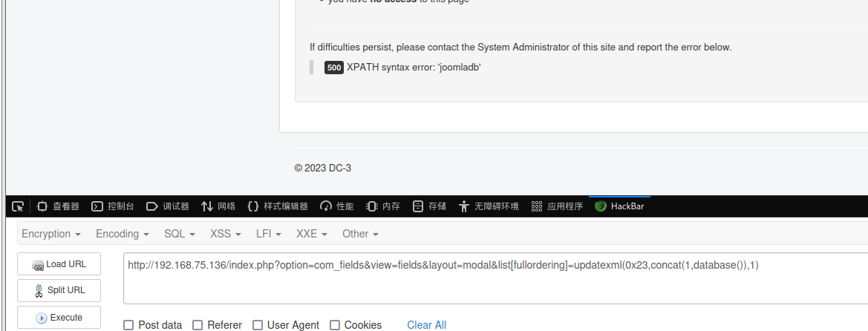The height and width of the screenshot is (331, 868).
Task: Enable the Referer checkbox
Action: 197,325
